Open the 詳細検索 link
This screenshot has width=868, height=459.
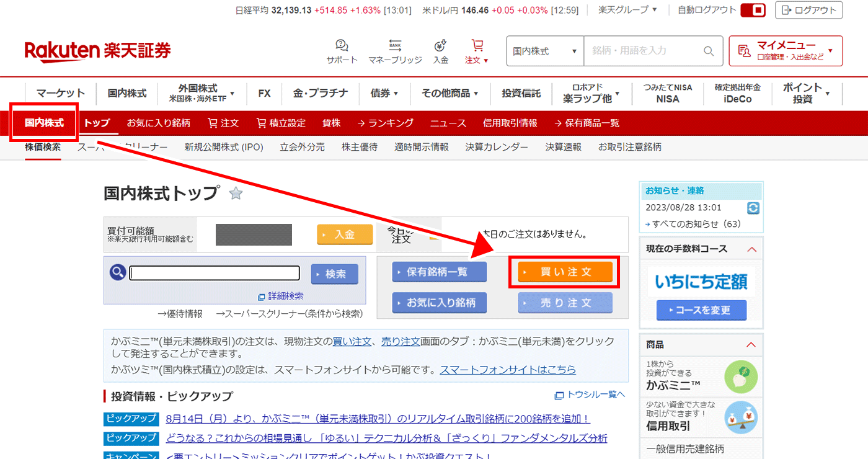pos(281,296)
